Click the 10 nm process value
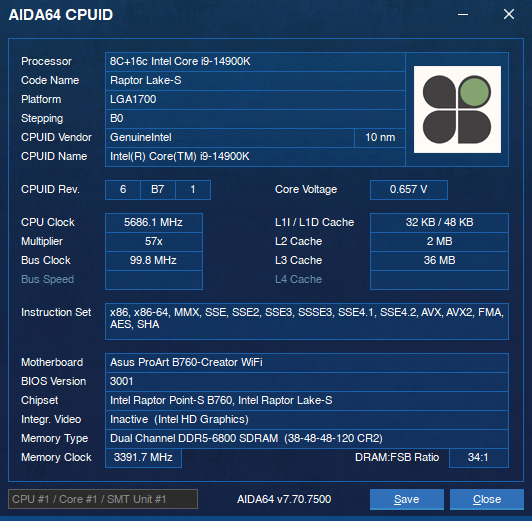This screenshot has height=521, width=532. (x=380, y=137)
